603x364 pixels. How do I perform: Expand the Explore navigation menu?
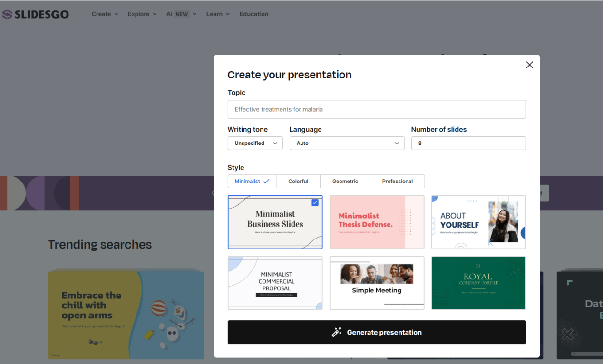pyautogui.click(x=142, y=14)
